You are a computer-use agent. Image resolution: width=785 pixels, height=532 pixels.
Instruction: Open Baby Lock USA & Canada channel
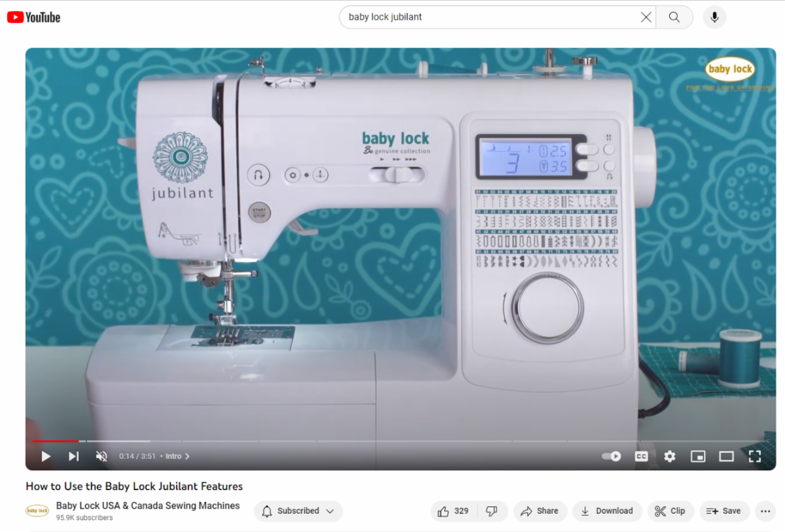click(x=148, y=506)
